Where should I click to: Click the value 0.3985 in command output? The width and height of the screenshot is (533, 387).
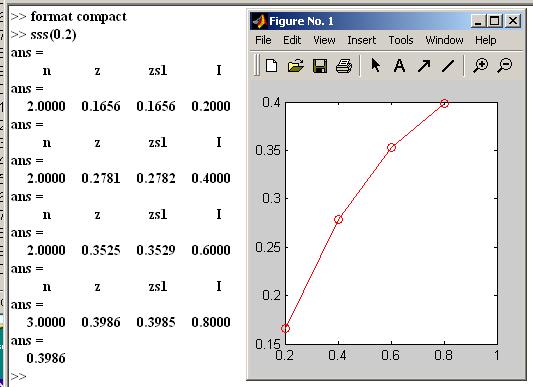pos(156,323)
